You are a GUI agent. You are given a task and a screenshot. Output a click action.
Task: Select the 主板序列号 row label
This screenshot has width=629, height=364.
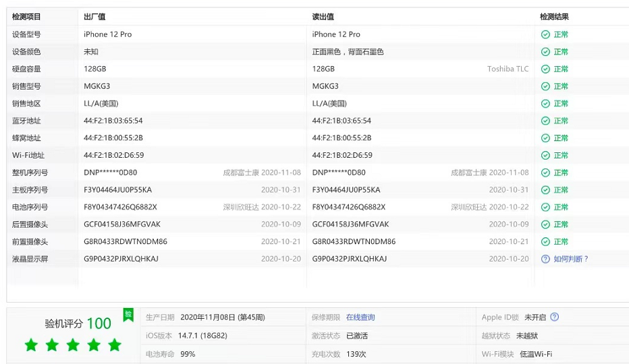point(30,190)
